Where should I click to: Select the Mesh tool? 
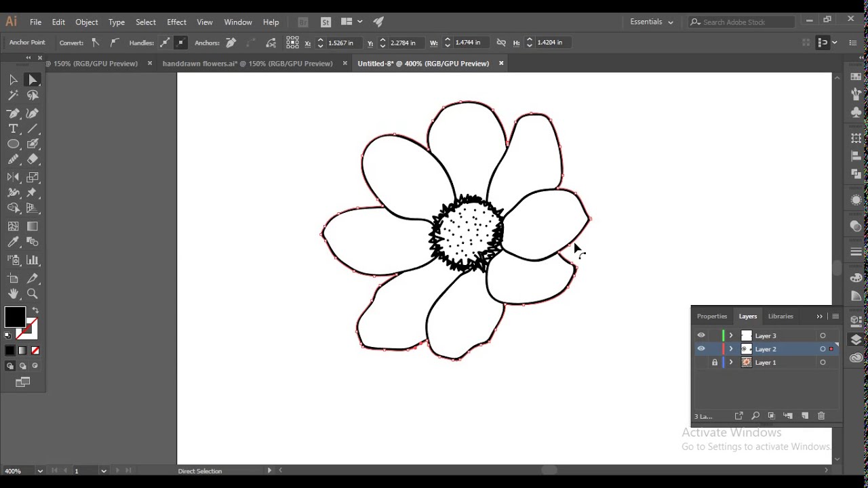pos(13,226)
